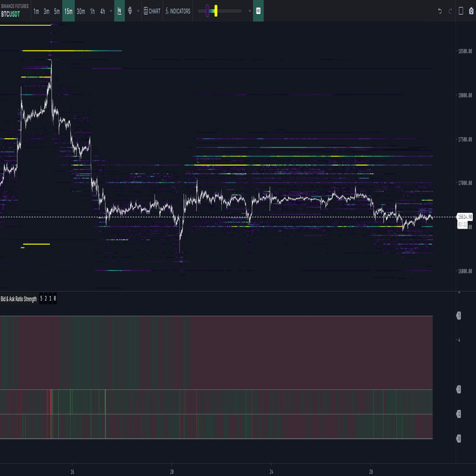
Task: Click the HD quality badge icon
Action: (259, 11)
